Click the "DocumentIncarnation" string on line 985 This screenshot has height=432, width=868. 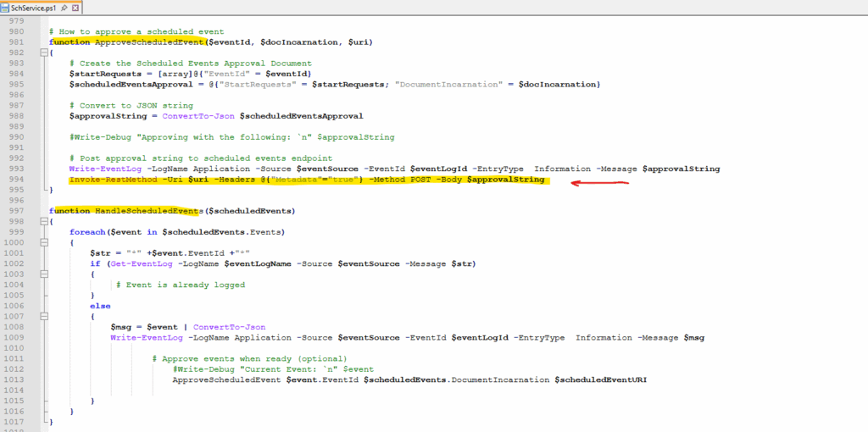pos(449,85)
